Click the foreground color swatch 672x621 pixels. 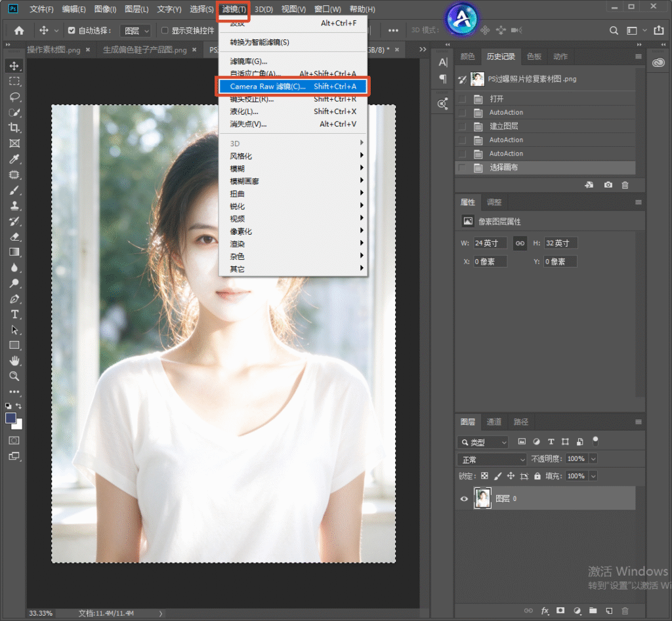tap(10, 418)
